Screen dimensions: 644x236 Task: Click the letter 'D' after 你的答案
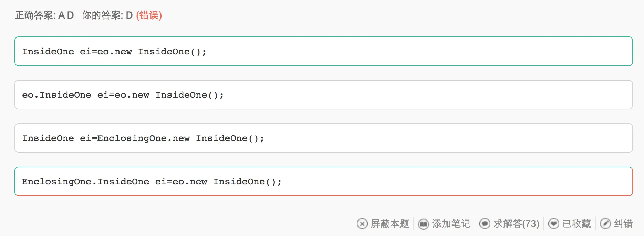pyautogui.click(x=129, y=15)
